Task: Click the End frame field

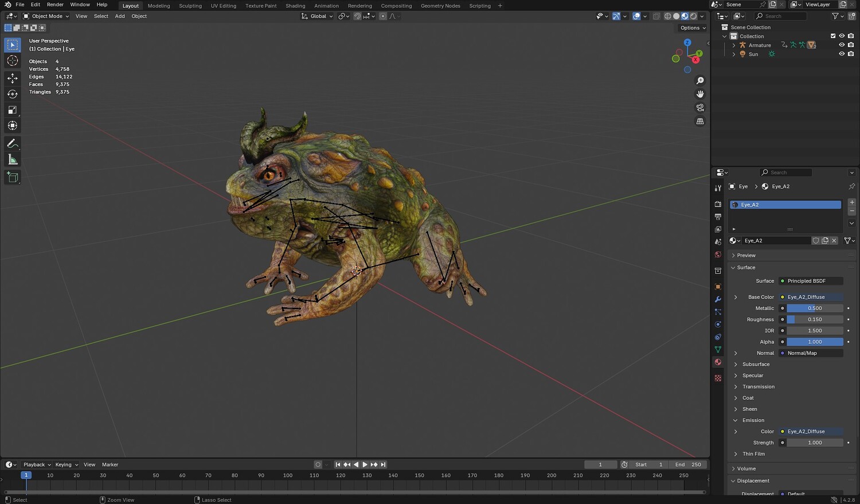Action: (x=689, y=464)
